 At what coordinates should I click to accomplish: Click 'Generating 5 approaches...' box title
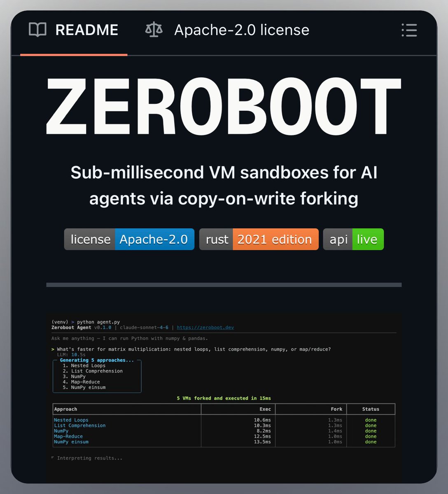(97, 360)
